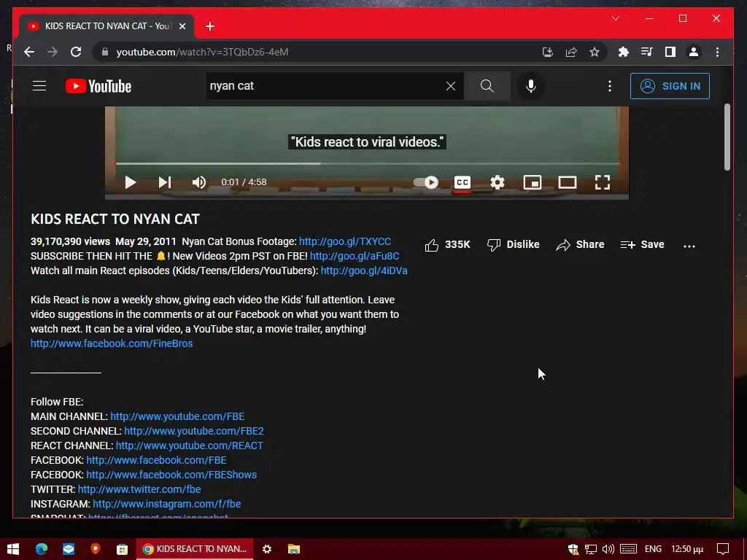The width and height of the screenshot is (747, 560).
Task: Clear the nyan cat search text
Action: point(450,86)
